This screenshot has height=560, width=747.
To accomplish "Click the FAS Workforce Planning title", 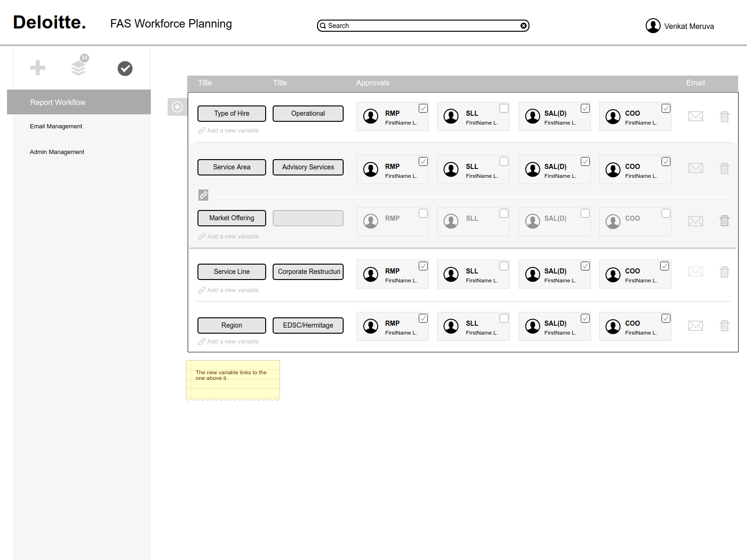I will click(171, 24).
